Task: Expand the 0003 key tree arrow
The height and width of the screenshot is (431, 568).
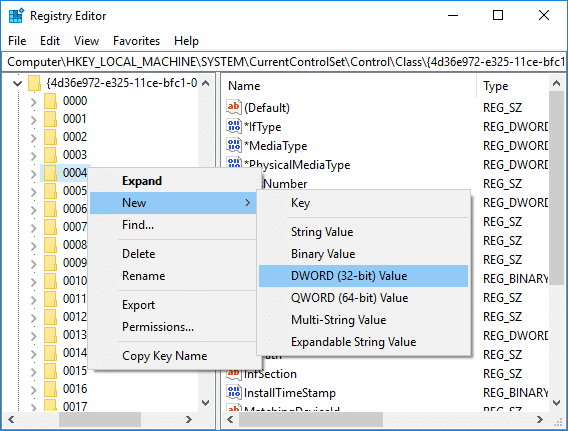Action: [x=33, y=156]
